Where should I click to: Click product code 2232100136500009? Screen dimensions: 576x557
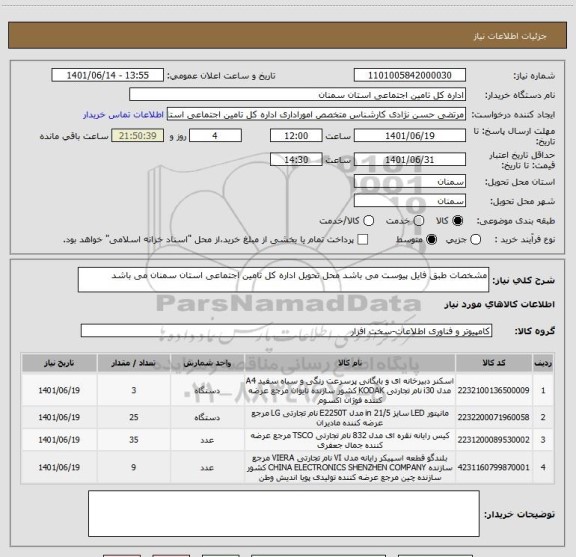[x=493, y=390]
